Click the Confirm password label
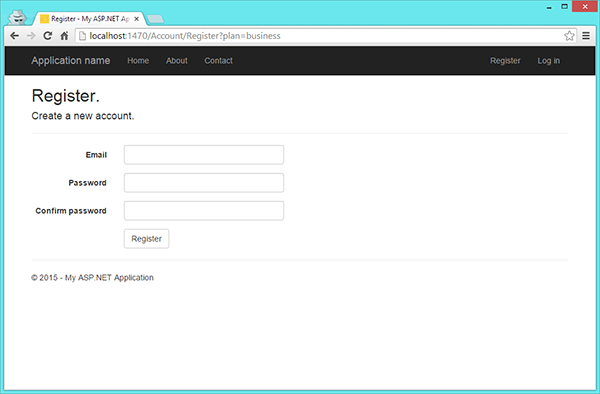 tap(71, 211)
